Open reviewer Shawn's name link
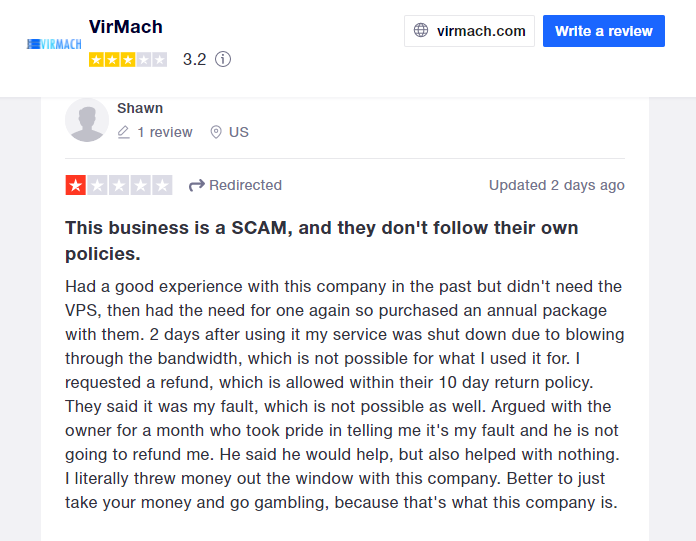The height and width of the screenshot is (541, 696). [x=140, y=108]
